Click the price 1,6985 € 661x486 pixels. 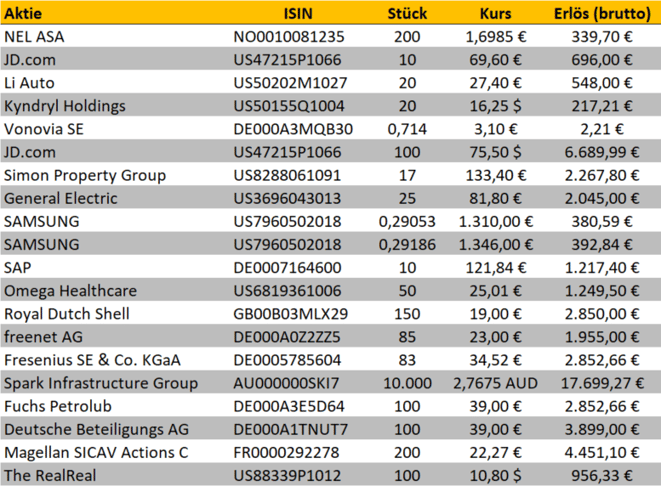495,37
